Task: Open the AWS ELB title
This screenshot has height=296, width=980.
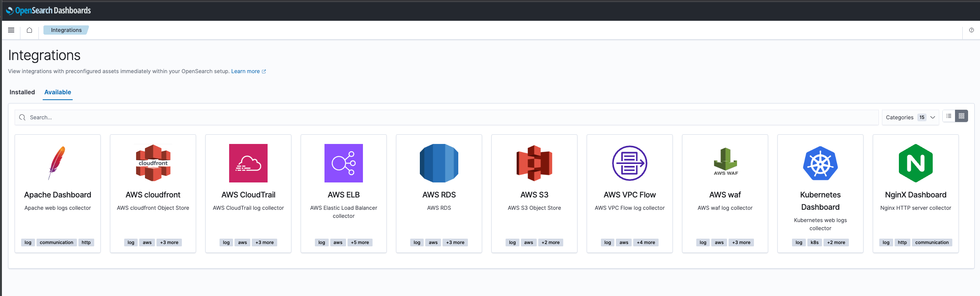Action: pyautogui.click(x=344, y=195)
